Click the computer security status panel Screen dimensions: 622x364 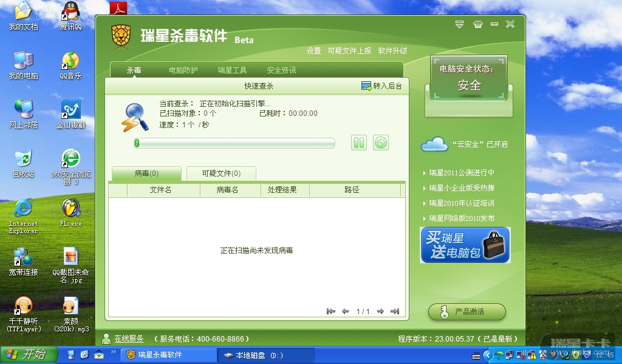(469, 78)
